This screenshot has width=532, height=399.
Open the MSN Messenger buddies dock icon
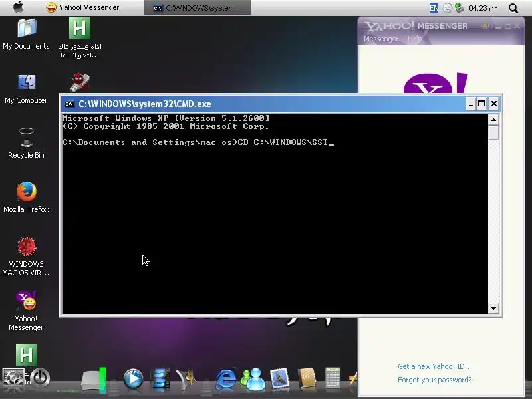click(253, 378)
